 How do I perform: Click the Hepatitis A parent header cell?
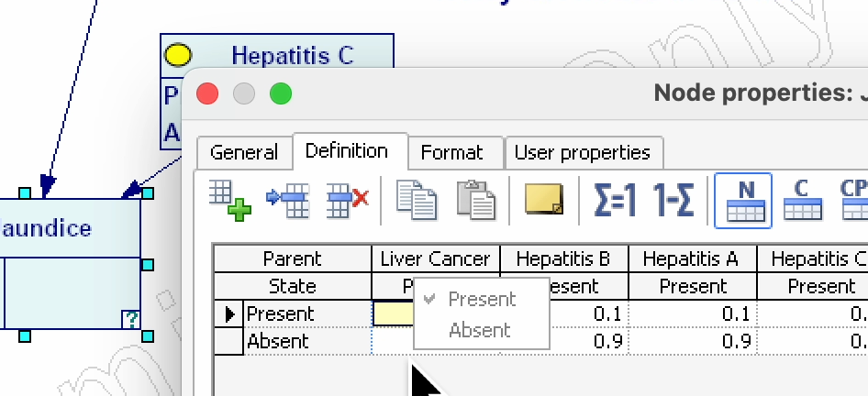692,258
